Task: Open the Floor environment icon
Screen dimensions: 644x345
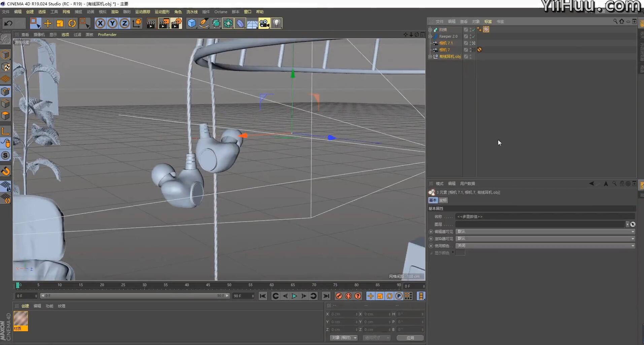Action: point(252,23)
